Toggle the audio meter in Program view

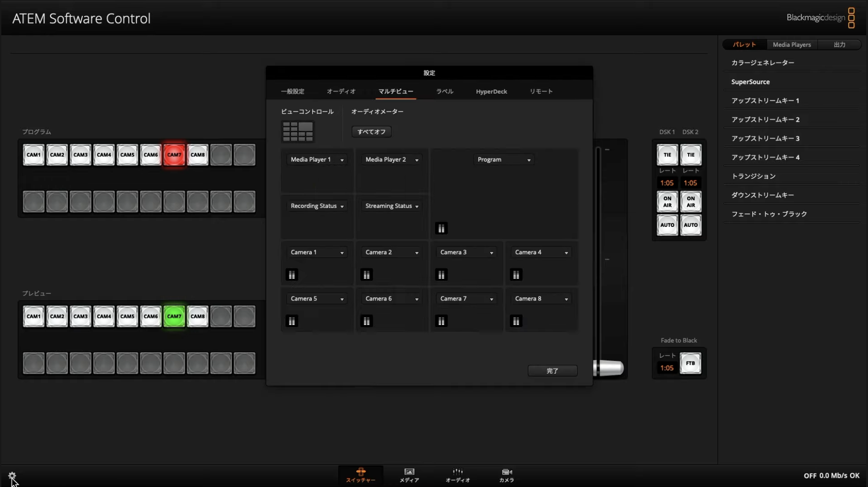pyautogui.click(x=441, y=228)
